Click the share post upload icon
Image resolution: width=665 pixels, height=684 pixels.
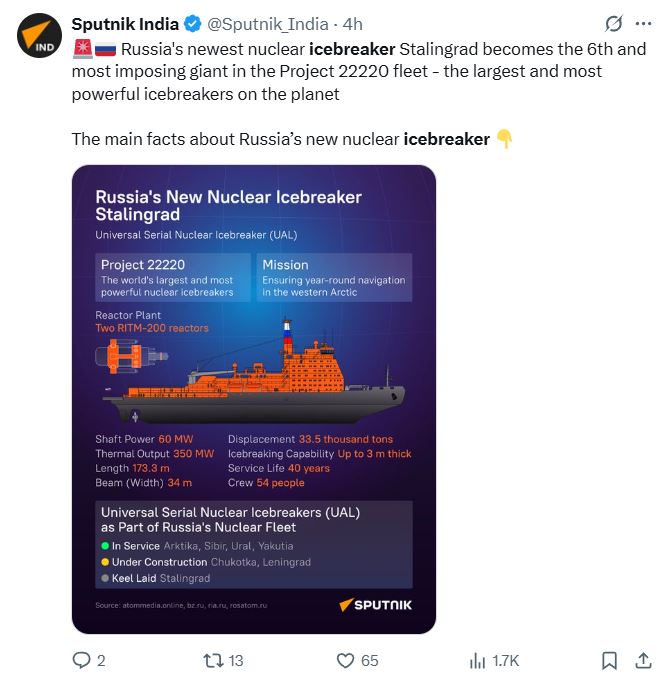(x=642, y=660)
